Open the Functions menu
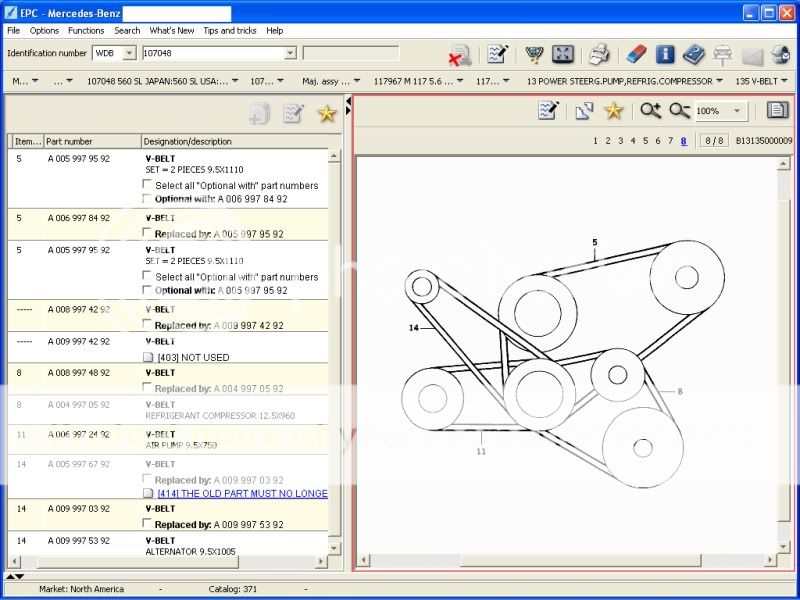 (x=86, y=31)
